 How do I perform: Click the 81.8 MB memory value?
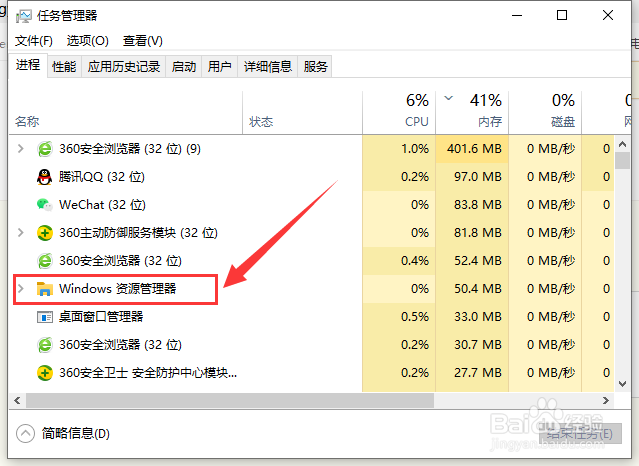click(x=478, y=233)
